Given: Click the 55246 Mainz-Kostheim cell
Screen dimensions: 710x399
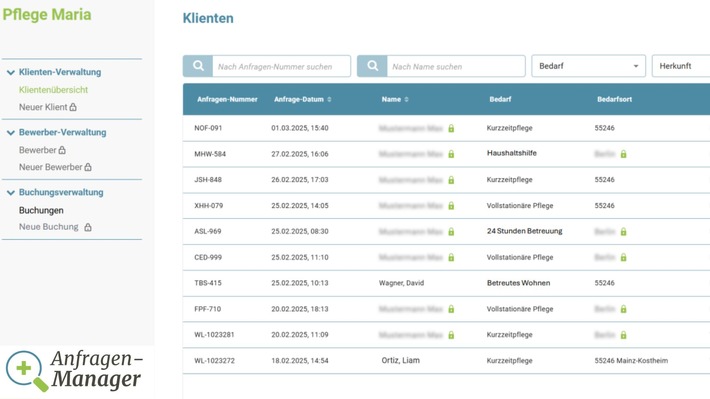Looking at the screenshot, I should [631, 361].
